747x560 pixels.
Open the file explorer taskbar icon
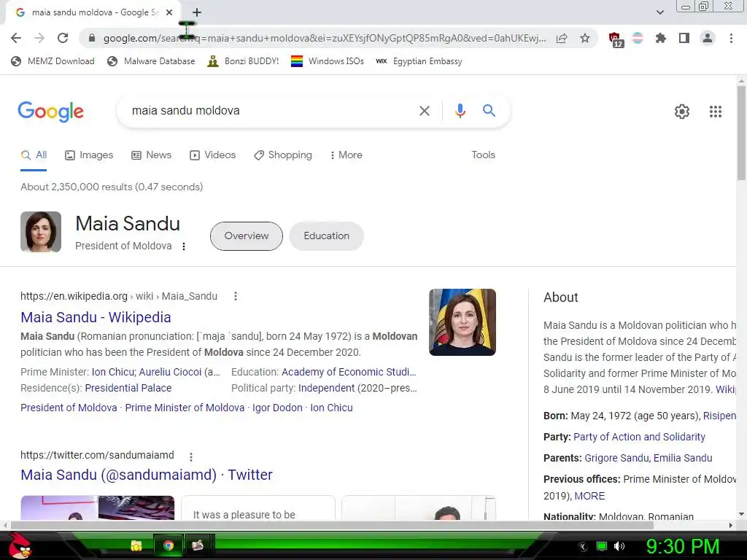pyautogui.click(x=136, y=545)
